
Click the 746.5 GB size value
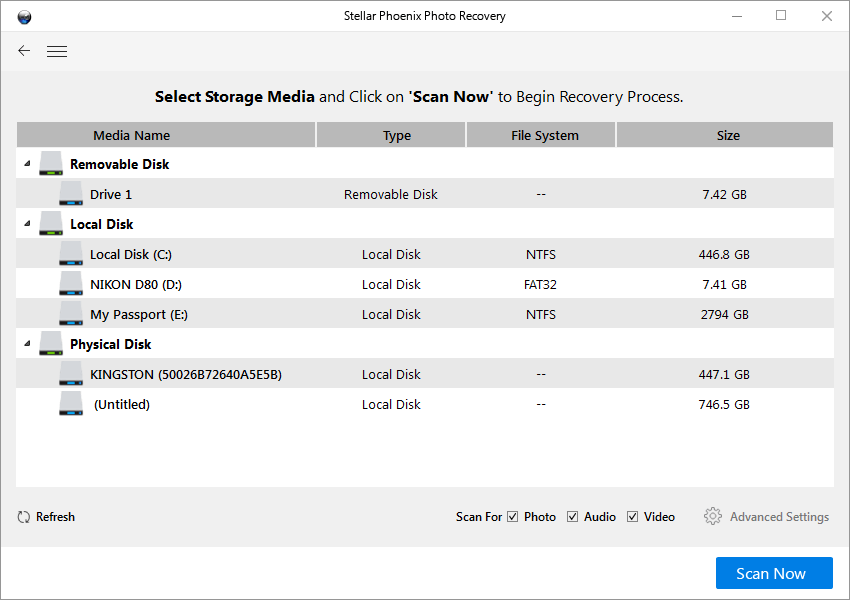tap(724, 404)
